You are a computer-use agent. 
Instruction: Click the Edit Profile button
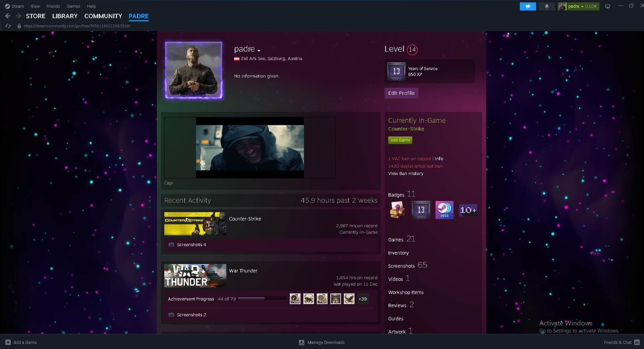tap(401, 93)
